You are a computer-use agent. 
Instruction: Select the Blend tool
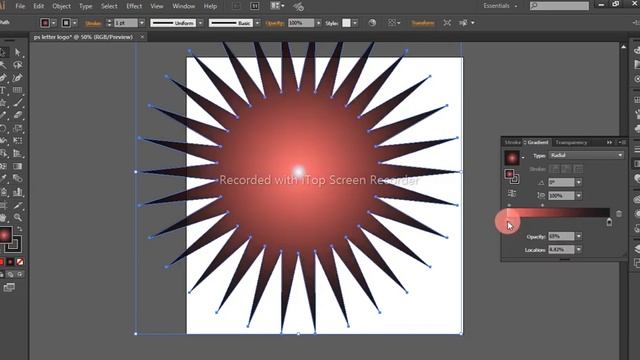pos(18,178)
